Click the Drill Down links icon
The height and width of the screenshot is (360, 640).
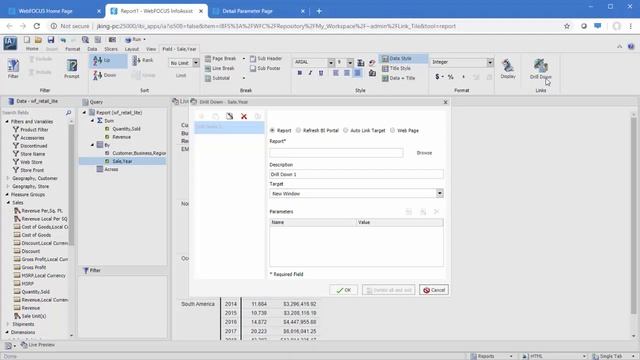[540, 69]
